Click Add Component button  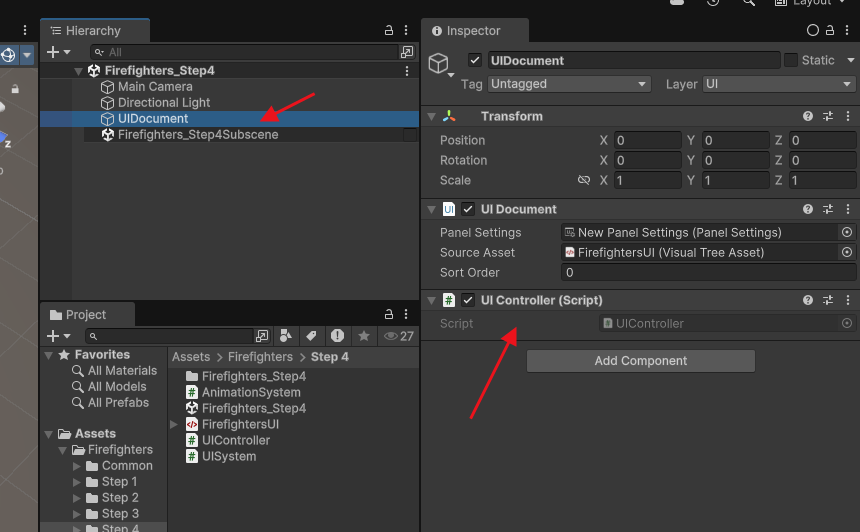tap(641, 361)
